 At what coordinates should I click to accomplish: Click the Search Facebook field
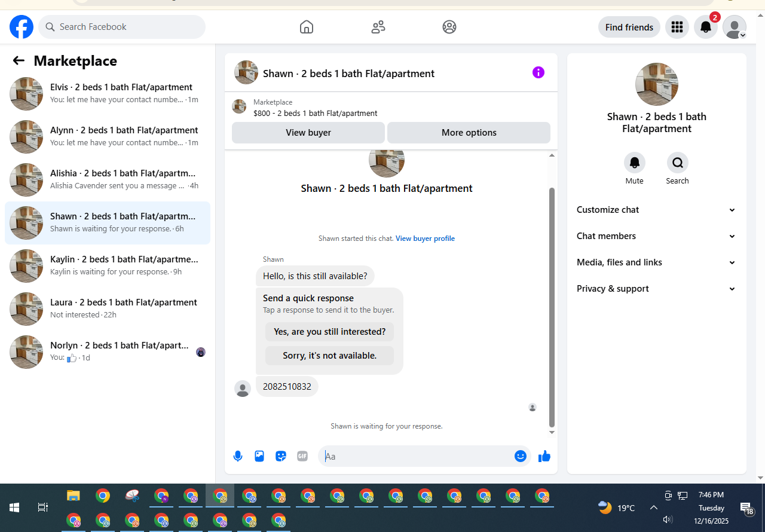click(122, 27)
